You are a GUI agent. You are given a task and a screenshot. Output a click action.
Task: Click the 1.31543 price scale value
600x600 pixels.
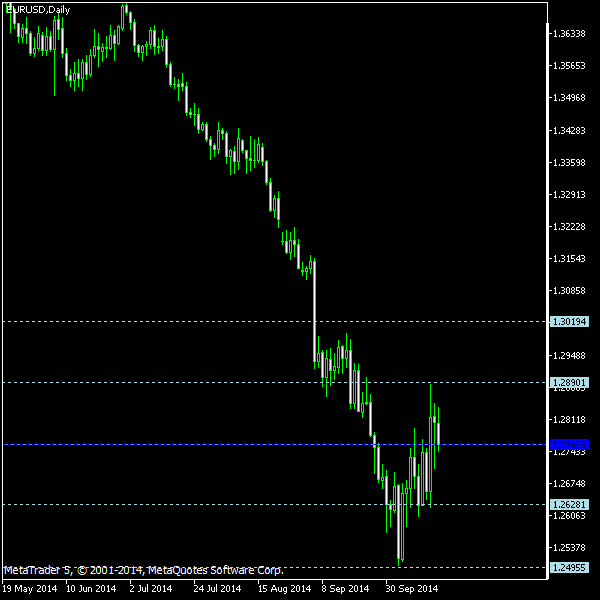coord(569,259)
